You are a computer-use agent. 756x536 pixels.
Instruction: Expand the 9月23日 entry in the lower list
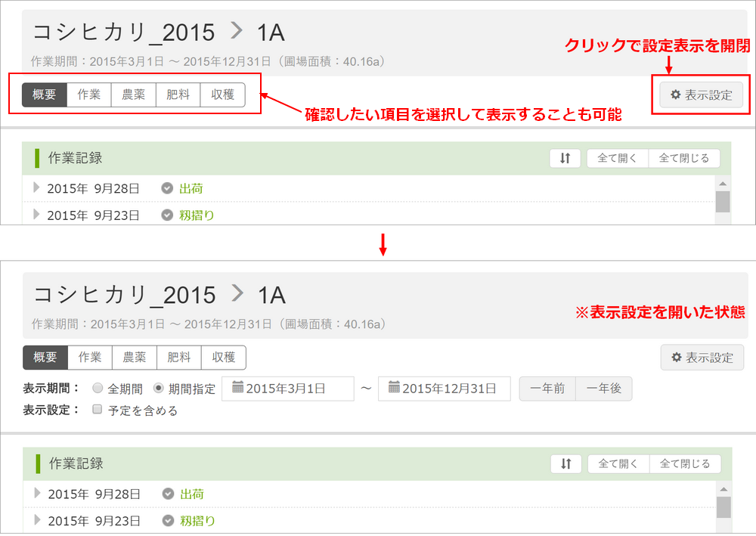click(37, 521)
